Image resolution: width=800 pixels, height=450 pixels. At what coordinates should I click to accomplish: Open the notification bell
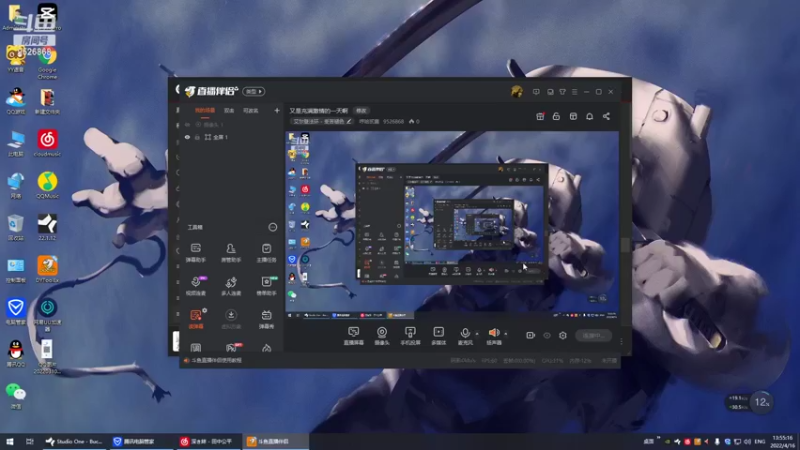point(589,116)
